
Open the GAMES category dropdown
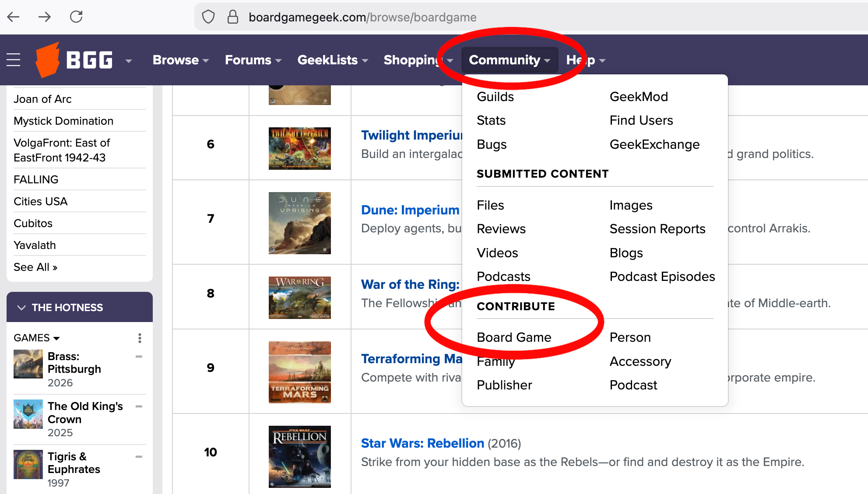[36, 337]
